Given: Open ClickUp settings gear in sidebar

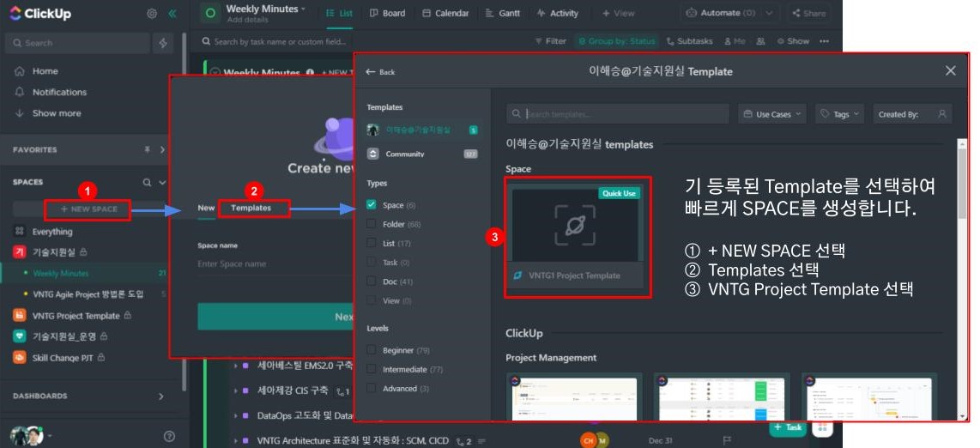Looking at the screenshot, I should 152,13.
